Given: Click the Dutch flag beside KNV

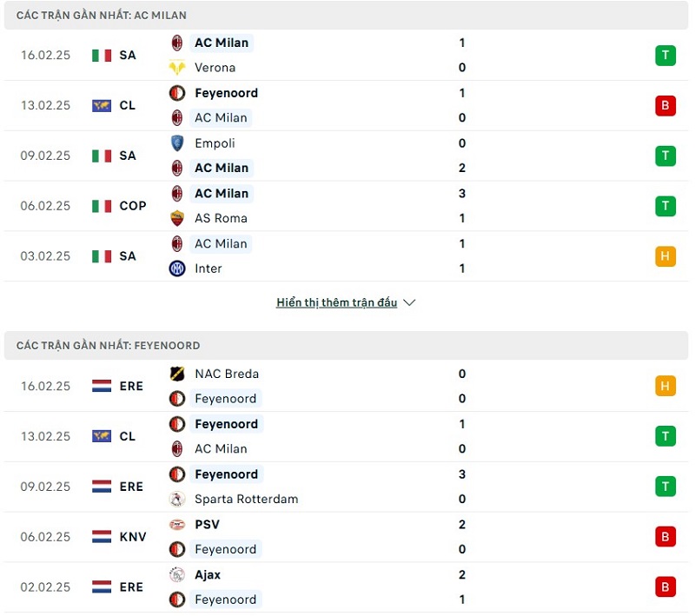Looking at the screenshot, I should pyautogui.click(x=102, y=537).
